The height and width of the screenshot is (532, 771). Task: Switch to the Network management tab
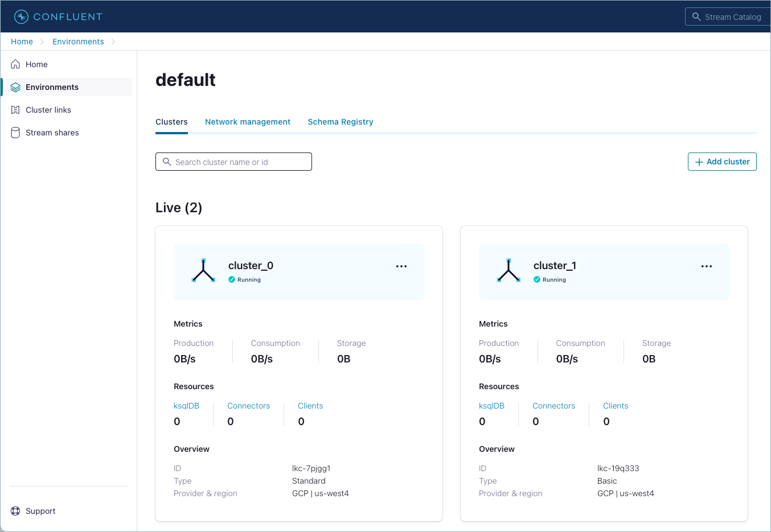tap(248, 122)
